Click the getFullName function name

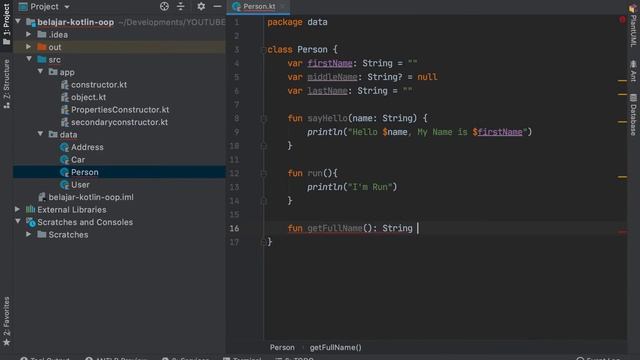coord(335,228)
